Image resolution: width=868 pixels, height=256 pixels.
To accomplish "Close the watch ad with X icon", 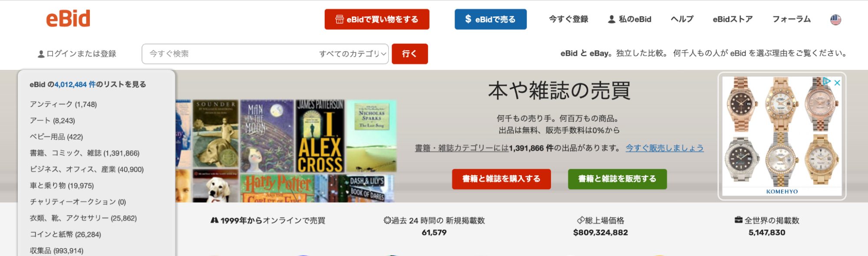I will pos(837,82).
